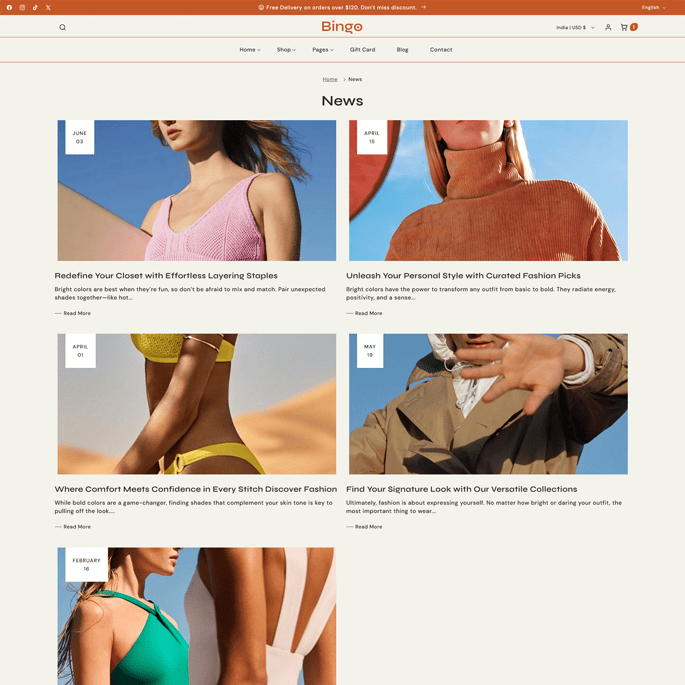Click the Home breadcrumb link

point(330,80)
